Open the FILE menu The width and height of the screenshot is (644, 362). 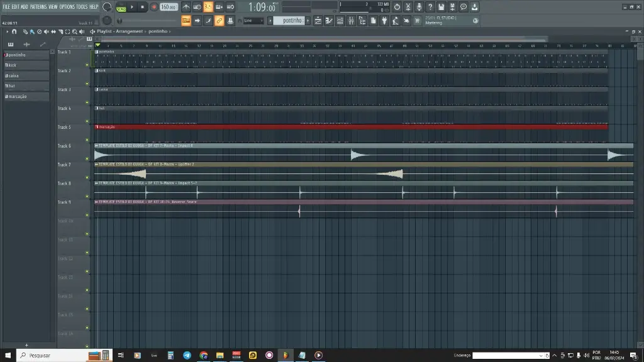[x=6, y=6]
